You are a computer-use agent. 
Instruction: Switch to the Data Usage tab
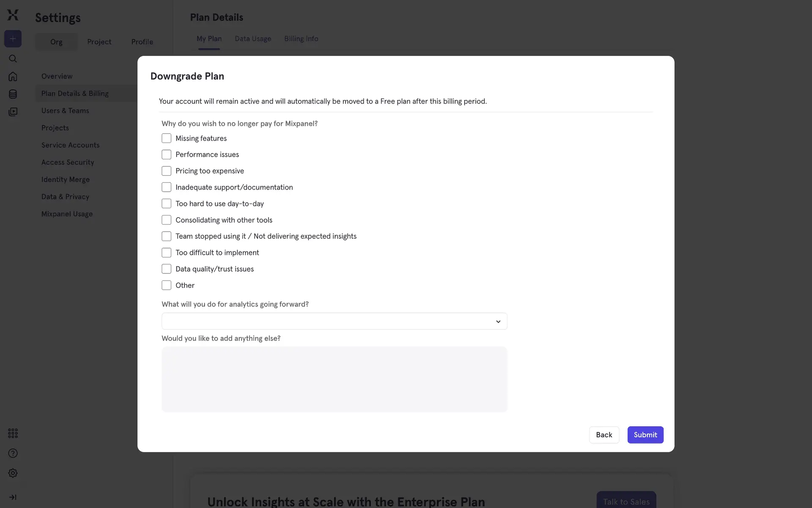click(253, 39)
